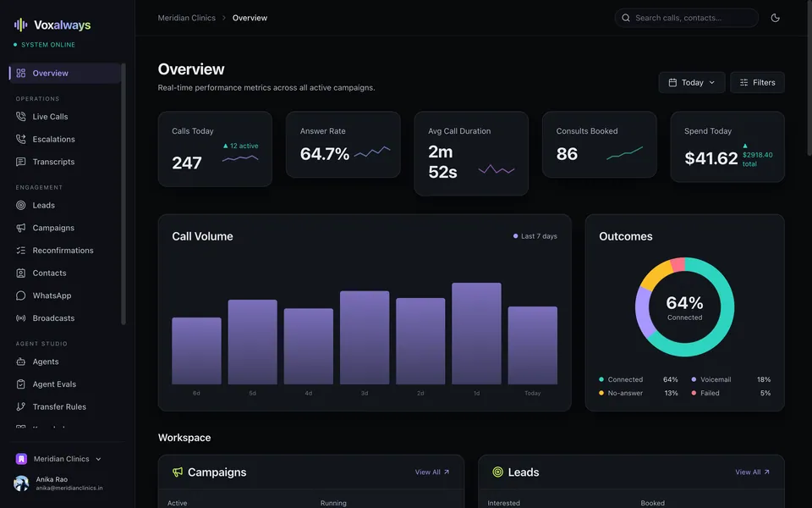
Task: Click the Agents robot icon
Action: click(20, 362)
